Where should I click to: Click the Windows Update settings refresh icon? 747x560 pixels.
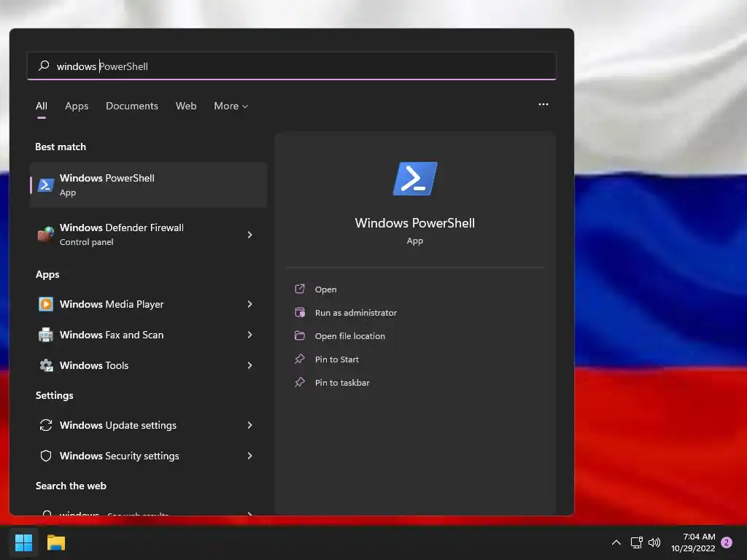[x=46, y=425]
